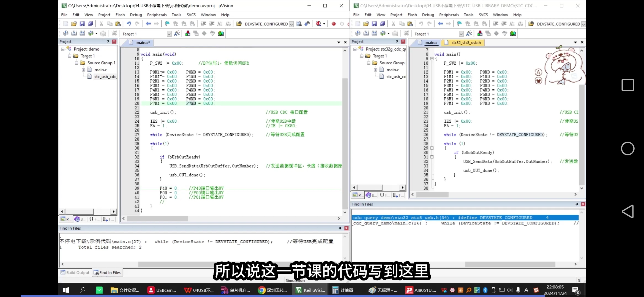Click Pack Installer icon in right window
The image size is (644, 297).
pos(513,34)
